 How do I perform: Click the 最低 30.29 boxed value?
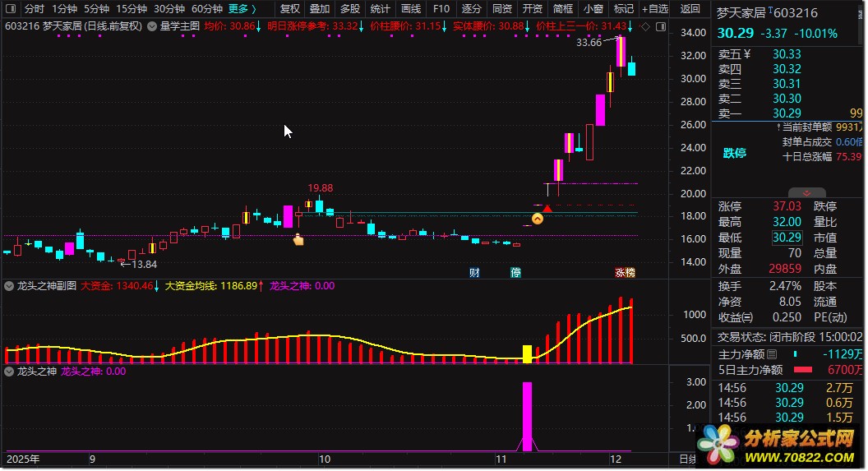point(787,238)
